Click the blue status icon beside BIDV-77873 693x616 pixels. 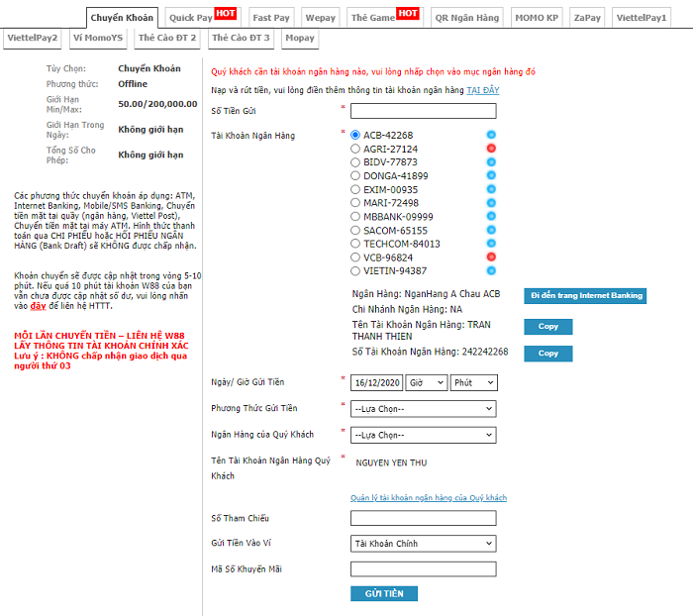pos(491,162)
